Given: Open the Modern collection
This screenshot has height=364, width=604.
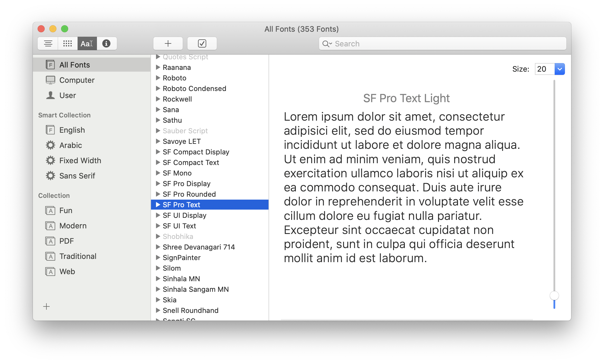Looking at the screenshot, I should point(92,226).
